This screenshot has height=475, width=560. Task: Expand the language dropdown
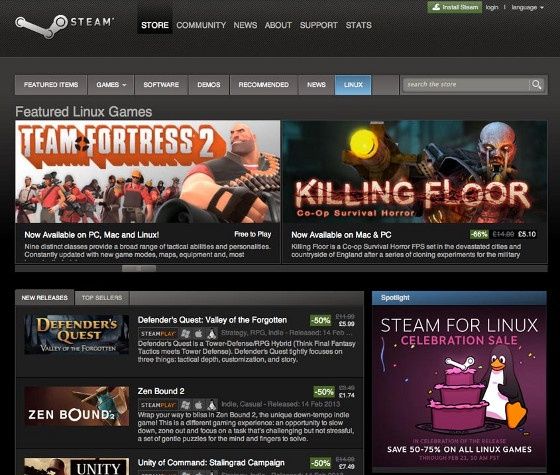527,7
